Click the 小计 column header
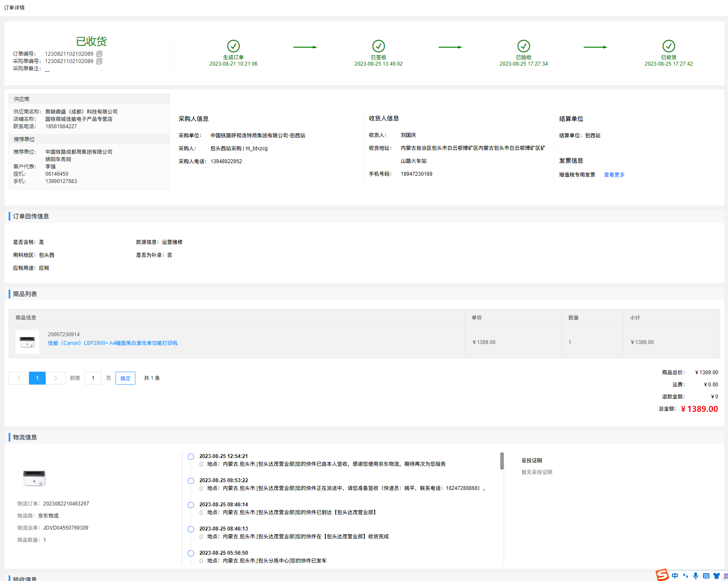This screenshot has width=728, height=581. 635,318
